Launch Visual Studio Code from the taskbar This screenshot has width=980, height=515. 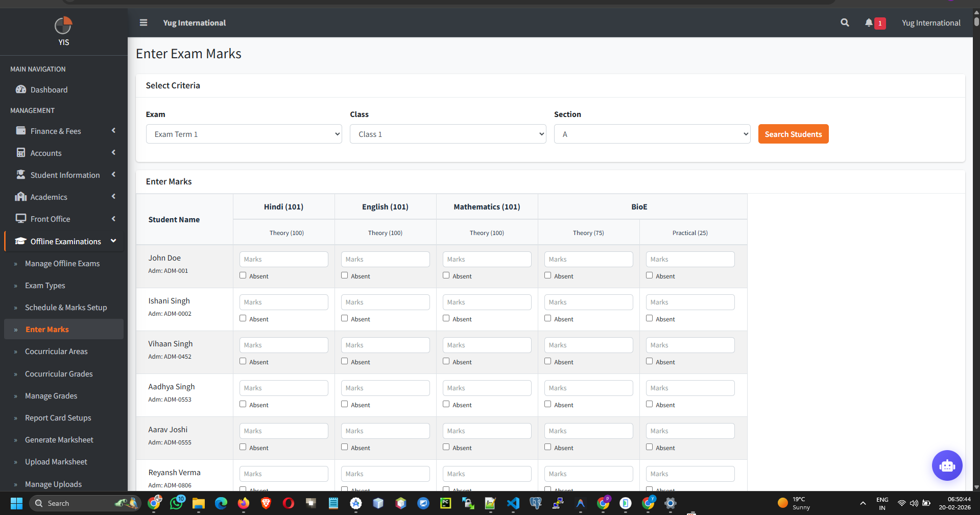[513, 503]
